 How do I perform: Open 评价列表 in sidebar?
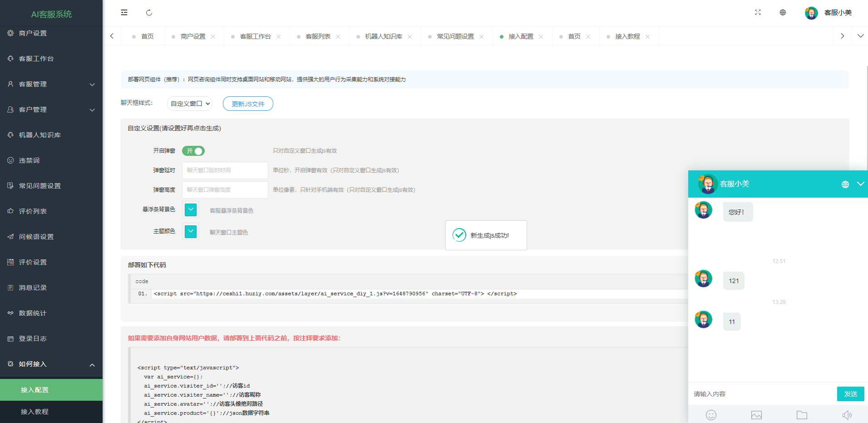click(51, 211)
